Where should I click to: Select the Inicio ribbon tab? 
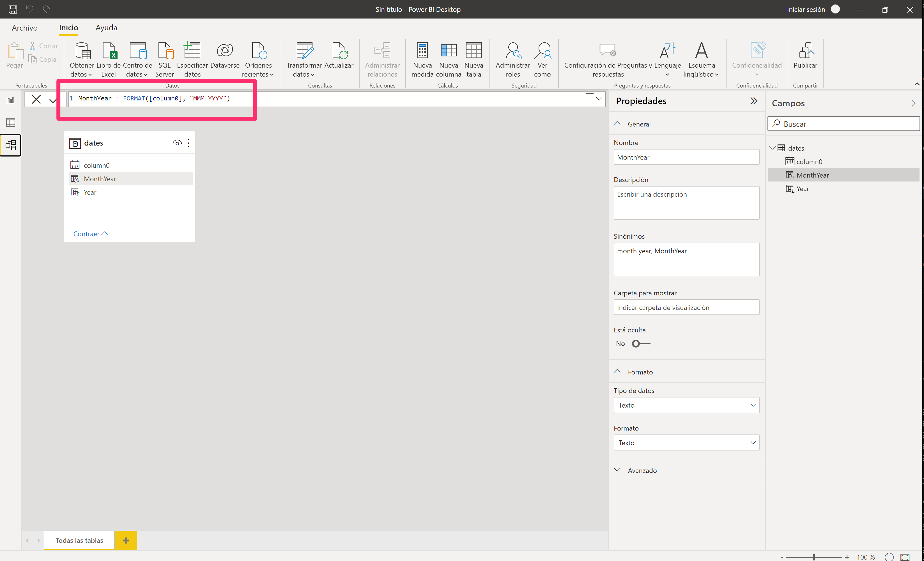click(x=69, y=28)
